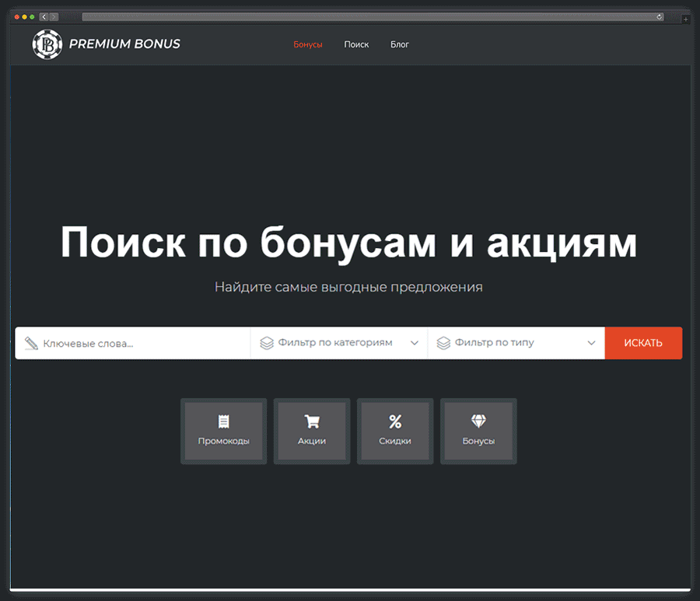Hit the red ИСКАТЬ search button
The width and height of the screenshot is (700, 601).
pos(643,343)
